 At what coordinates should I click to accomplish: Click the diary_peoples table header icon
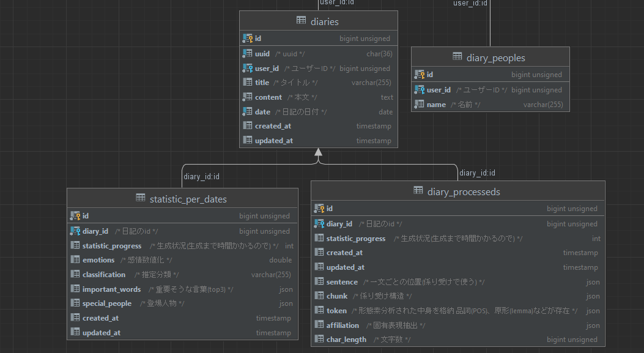(x=457, y=56)
